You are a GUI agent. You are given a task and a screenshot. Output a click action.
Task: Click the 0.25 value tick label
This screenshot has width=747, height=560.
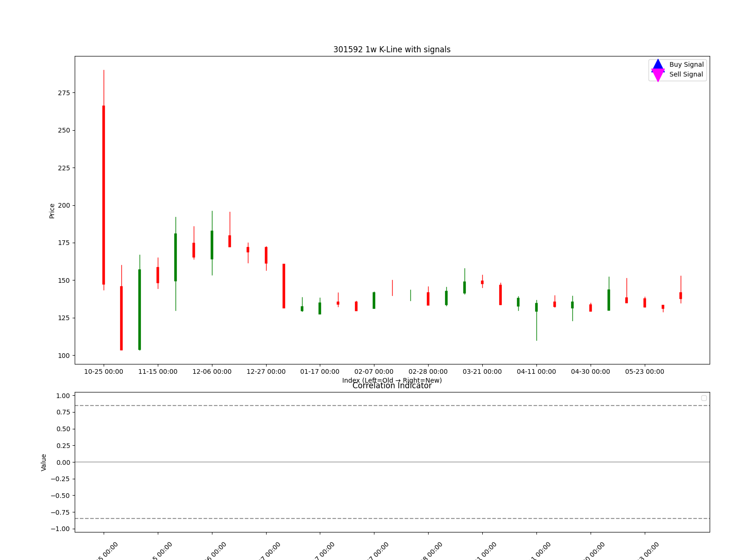63,446
